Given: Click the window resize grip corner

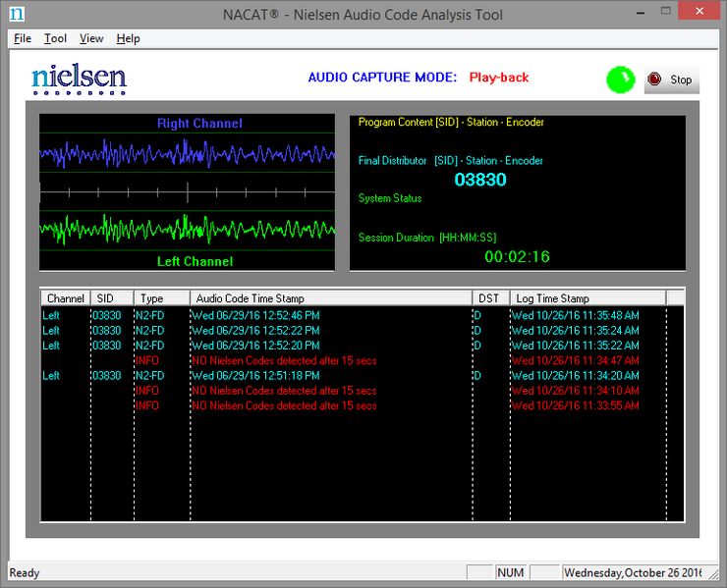Looking at the screenshot, I should point(712,573).
